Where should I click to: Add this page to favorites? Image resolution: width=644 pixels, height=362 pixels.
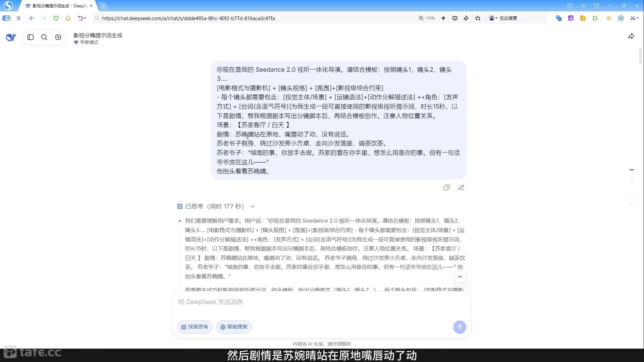point(478,18)
